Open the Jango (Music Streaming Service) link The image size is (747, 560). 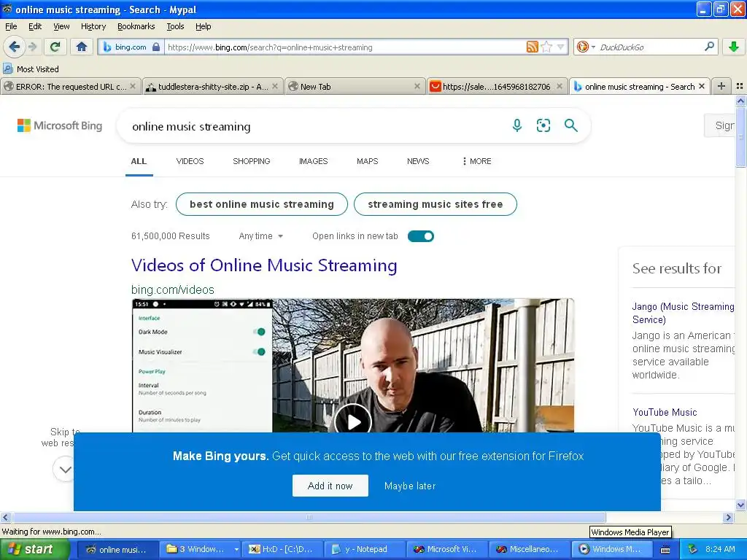(683, 313)
